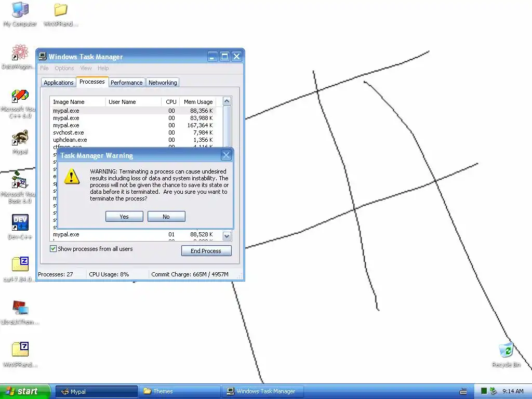Select mypal.exe row using 88,356 K
The width and height of the screenshot is (532, 399).
[x=133, y=111]
